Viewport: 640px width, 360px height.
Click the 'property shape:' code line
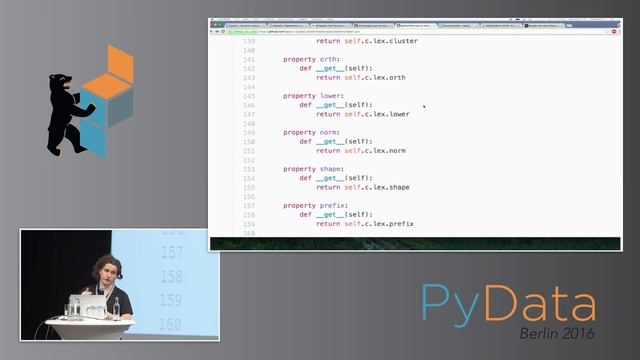click(x=313, y=169)
